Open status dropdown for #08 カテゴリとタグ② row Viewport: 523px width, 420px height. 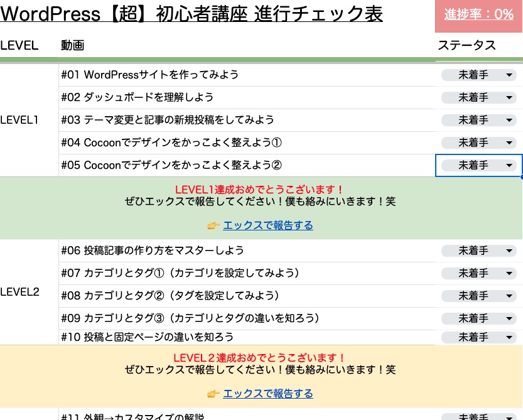coord(478,296)
